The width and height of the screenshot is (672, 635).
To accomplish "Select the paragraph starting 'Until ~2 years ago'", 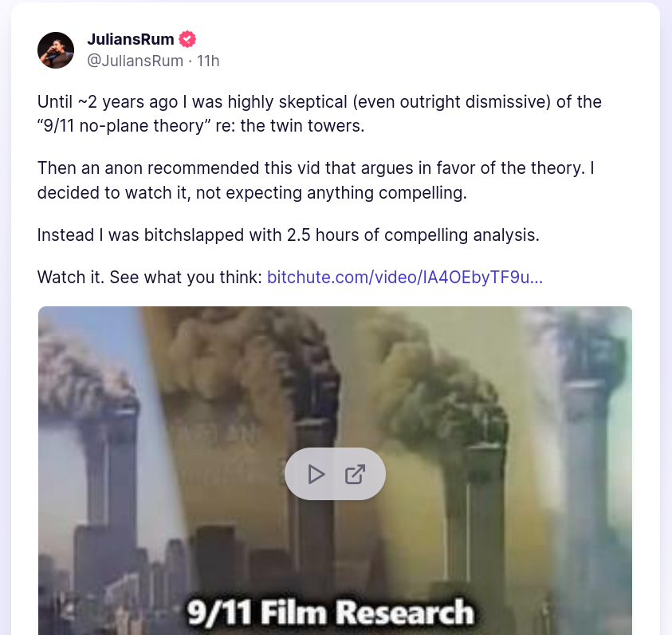I will point(320,113).
